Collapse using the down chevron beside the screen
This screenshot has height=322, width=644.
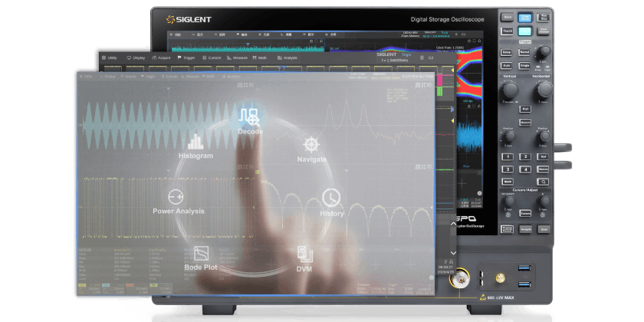click(x=453, y=253)
